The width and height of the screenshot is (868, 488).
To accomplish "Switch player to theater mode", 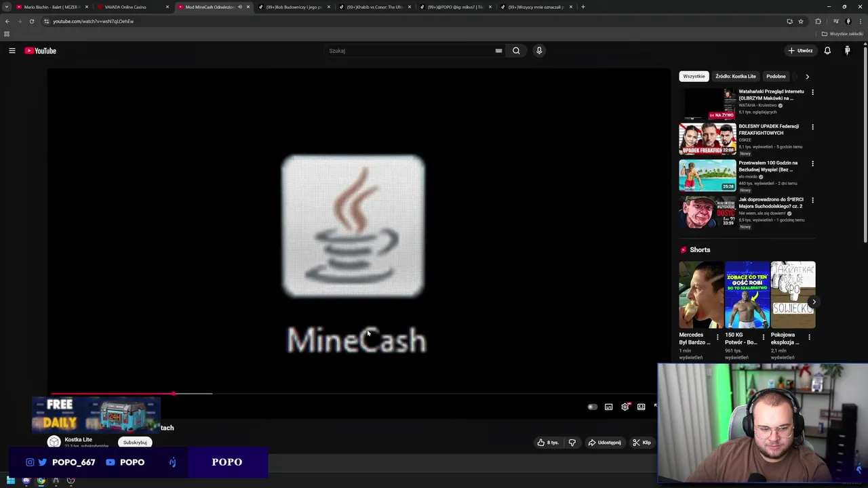I will tap(642, 407).
